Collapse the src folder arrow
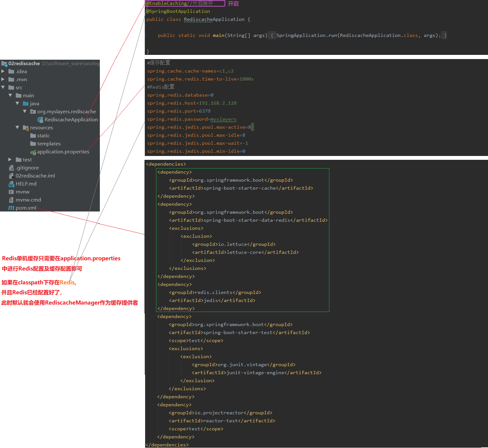Viewport: 488px width, 448px height. pyautogui.click(x=3, y=87)
